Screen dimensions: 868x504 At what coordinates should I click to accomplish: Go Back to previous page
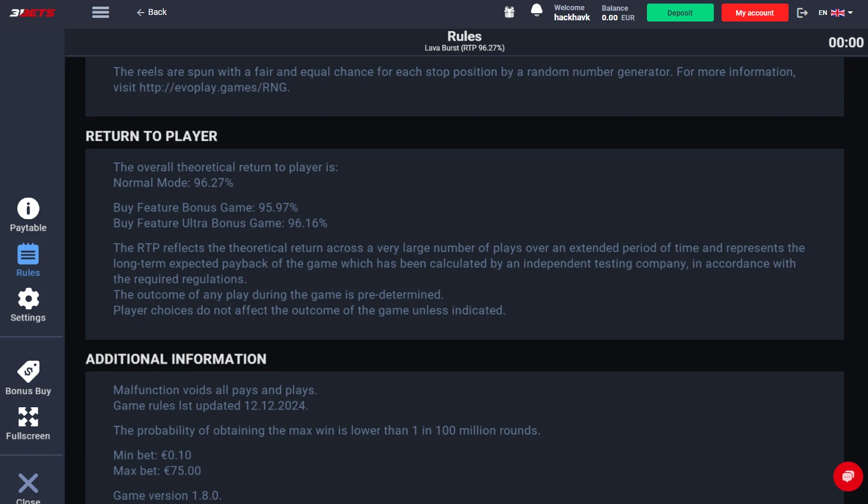coord(152,12)
